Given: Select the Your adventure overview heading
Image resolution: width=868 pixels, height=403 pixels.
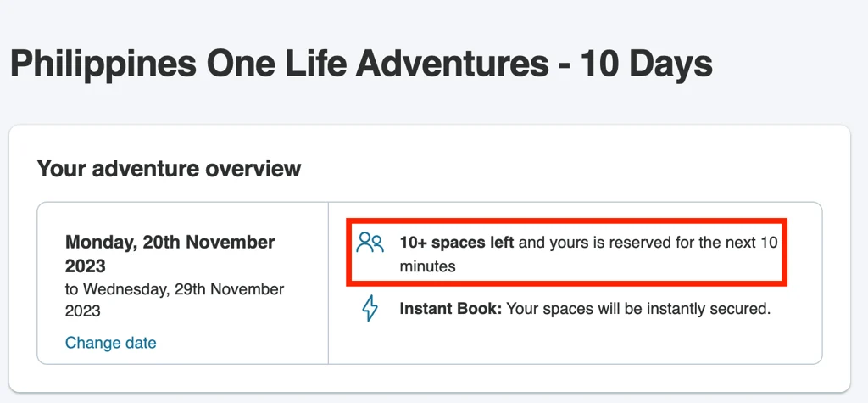Looking at the screenshot, I should tap(169, 169).
